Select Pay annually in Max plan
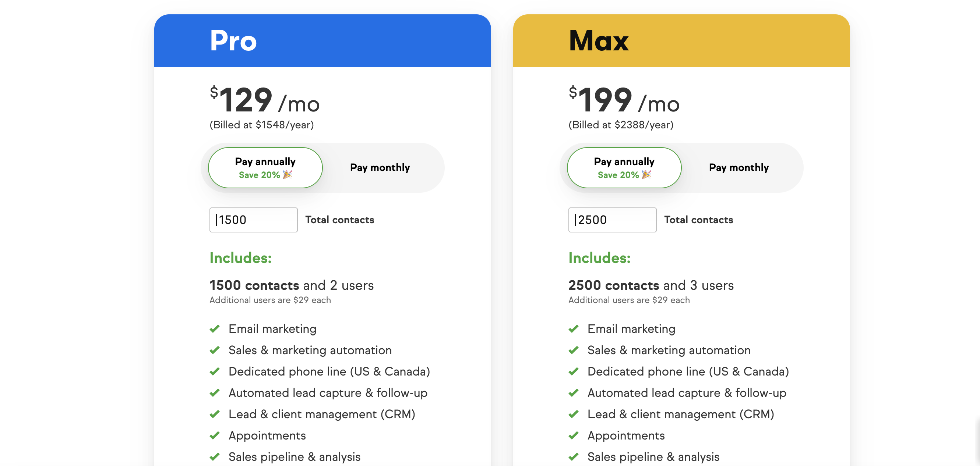The width and height of the screenshot is (980, 466). (624, 168)
